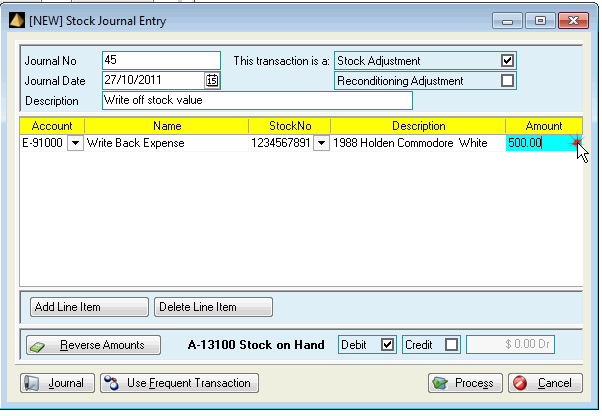
Task: Maximize the Stock Journal Entry window
Action: 540,21
